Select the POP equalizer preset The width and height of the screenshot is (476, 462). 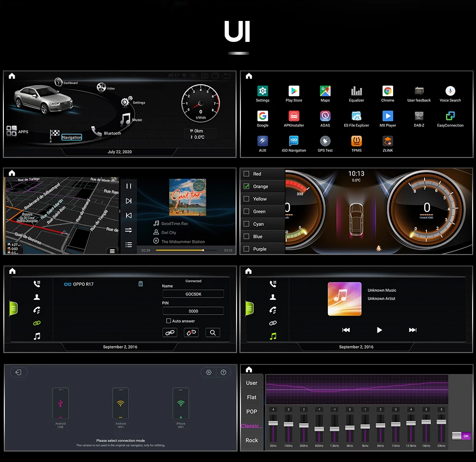252,412
